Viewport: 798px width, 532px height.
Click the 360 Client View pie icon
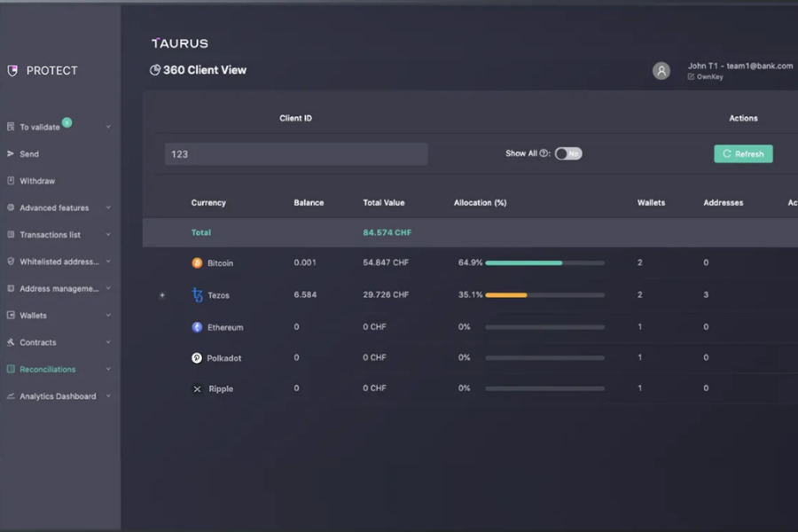154,70
